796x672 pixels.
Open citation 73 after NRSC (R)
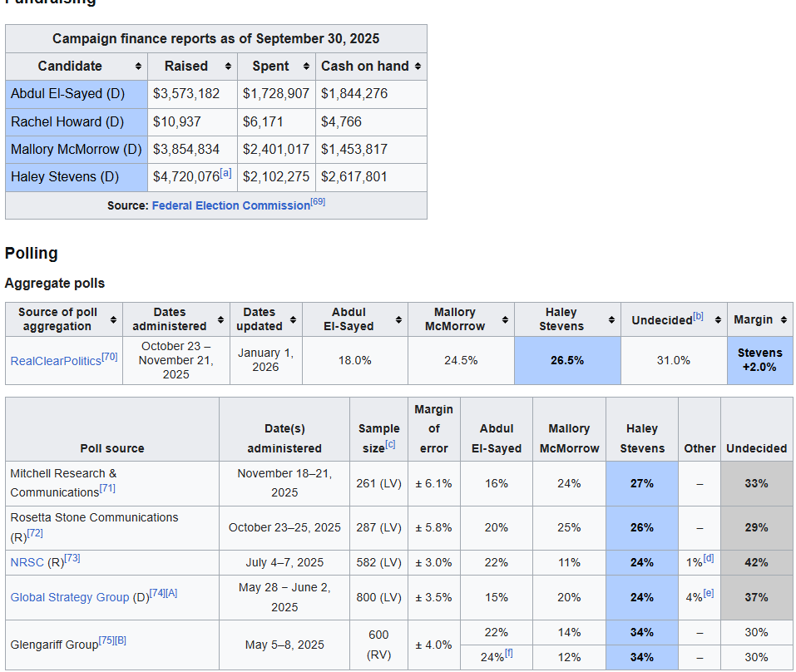point(72,558)
